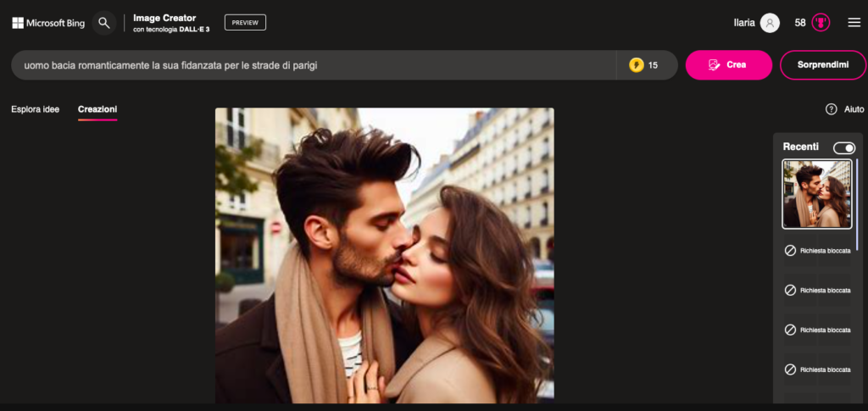868x411 pixels.
Task: Click the 58 rewards points counter
Action: pos(800,23)
